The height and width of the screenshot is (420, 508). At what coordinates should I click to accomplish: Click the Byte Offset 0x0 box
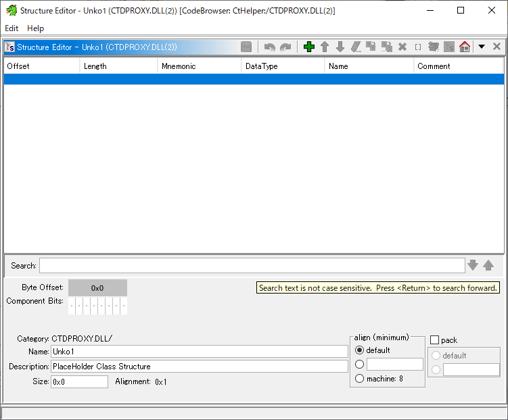pyautogui.click(x=97, y=288)
